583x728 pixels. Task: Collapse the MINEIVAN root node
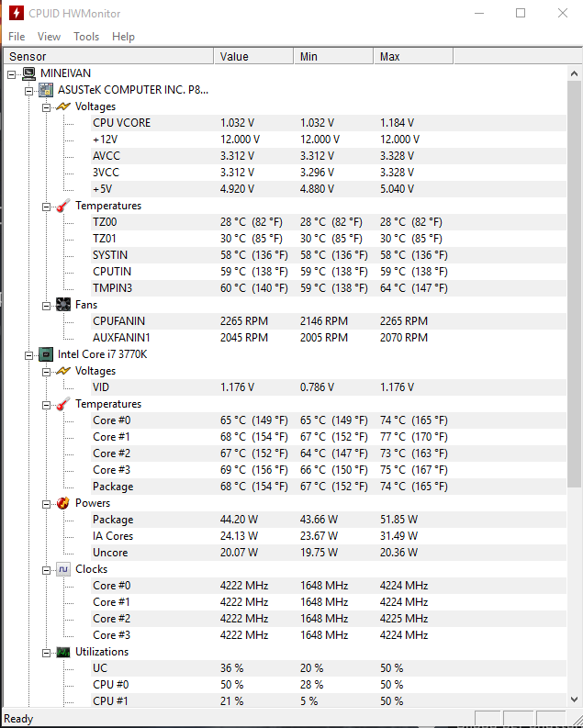(12, 74)
